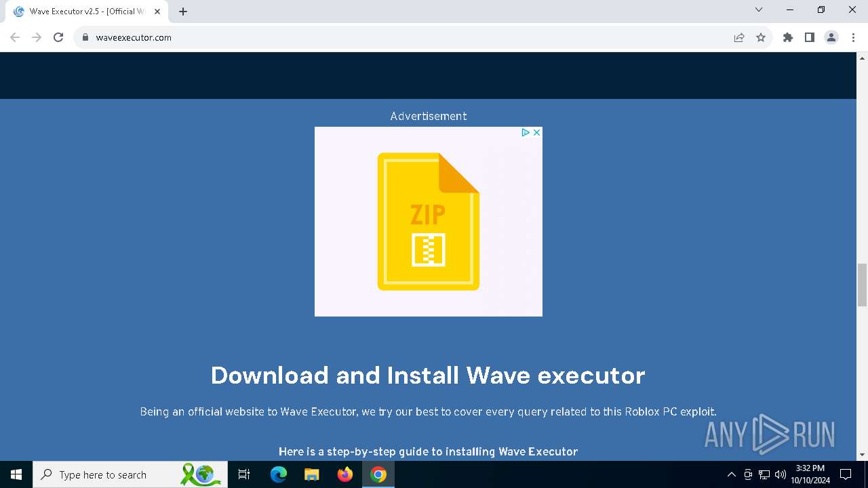Launch Firefox from taskbar
Image resolution: width=868 pixels, height=488 pixels.
pos(345,474)
